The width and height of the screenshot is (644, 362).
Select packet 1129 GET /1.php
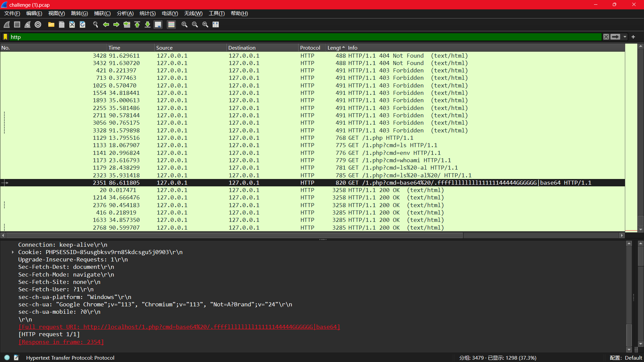click(312, 138)
